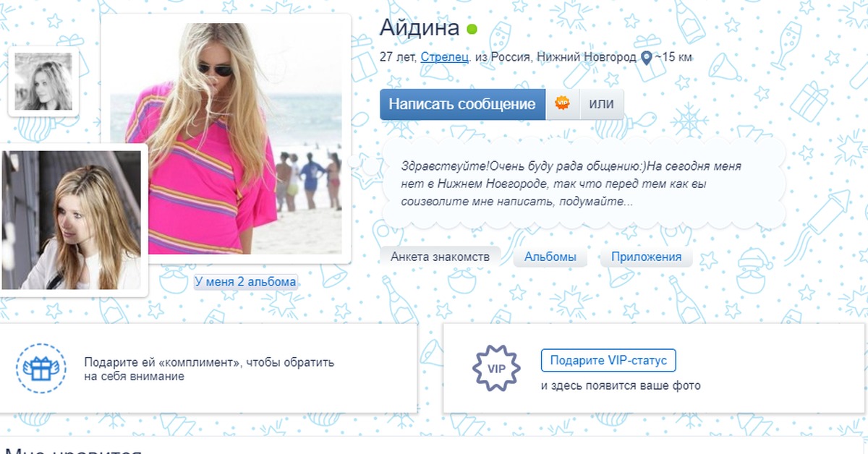Open the main beach profile photo
The width and height of the screenshot is (868, 454).
click(226, 138)
